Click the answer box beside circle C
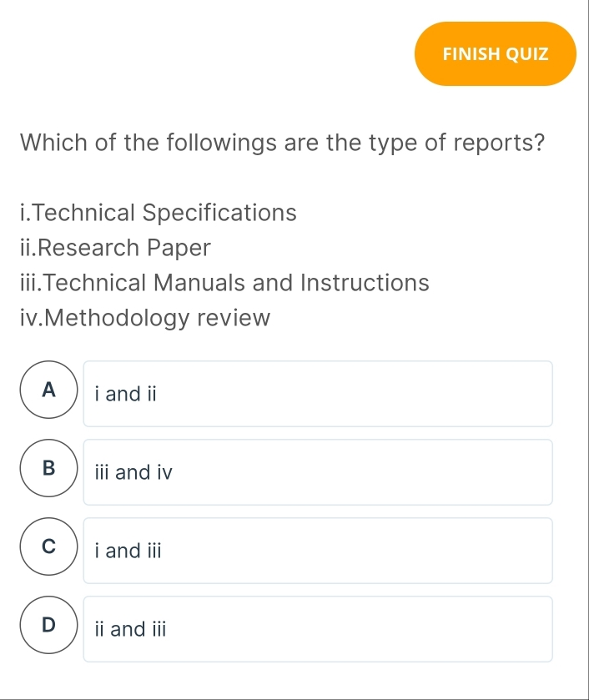This screenshot has height=700, width=589. coord(317,551)
